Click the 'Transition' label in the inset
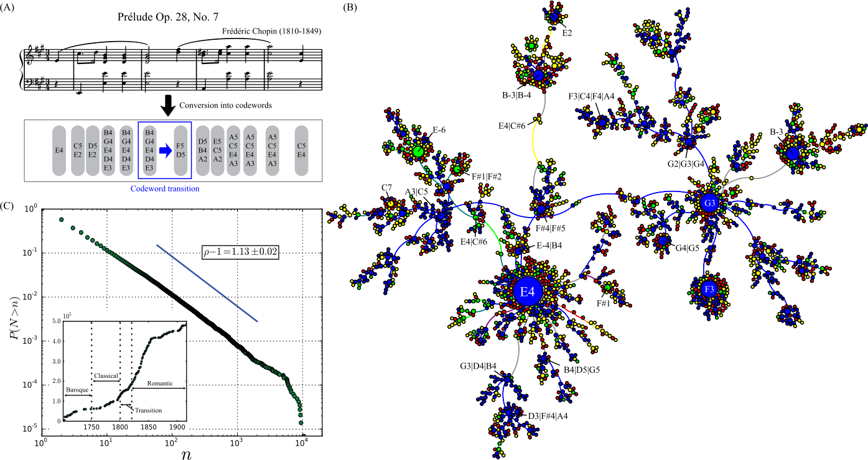The height and width of the screenshot is (460, 868). coord(149,410)
